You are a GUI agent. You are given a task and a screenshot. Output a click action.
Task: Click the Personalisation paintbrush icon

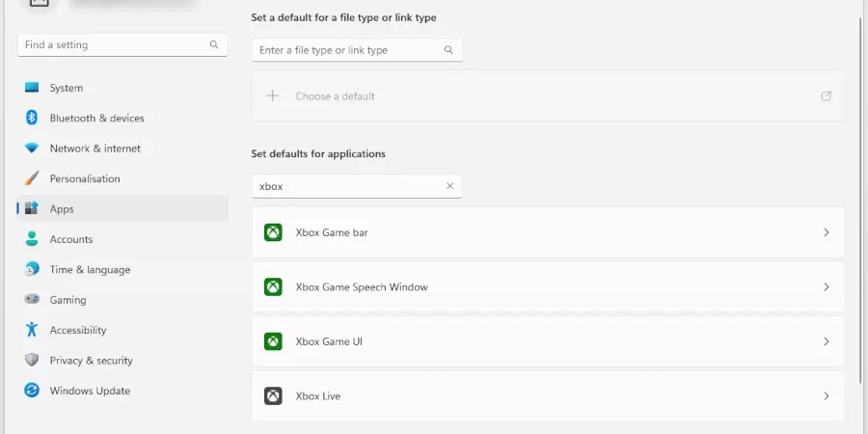point(32,178)
